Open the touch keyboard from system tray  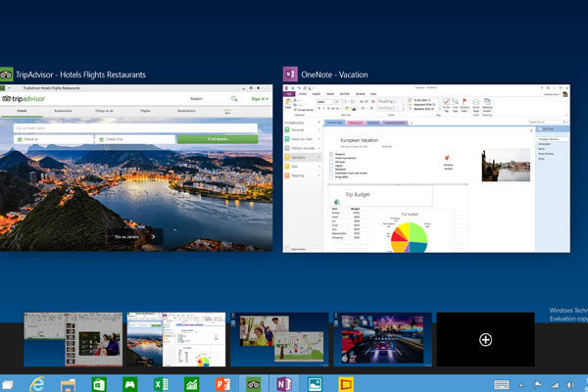pos(502,385)
